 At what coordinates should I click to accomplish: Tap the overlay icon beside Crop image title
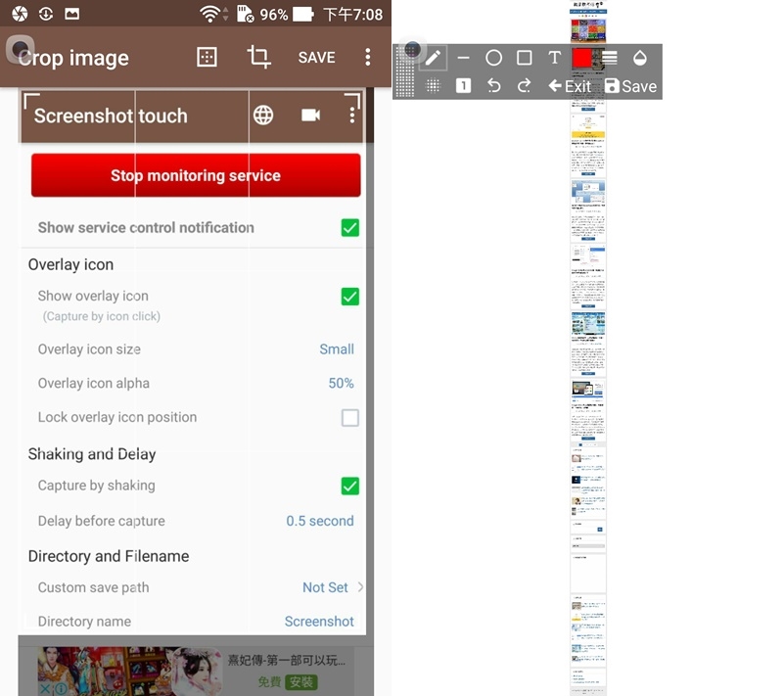pos(20,49)
